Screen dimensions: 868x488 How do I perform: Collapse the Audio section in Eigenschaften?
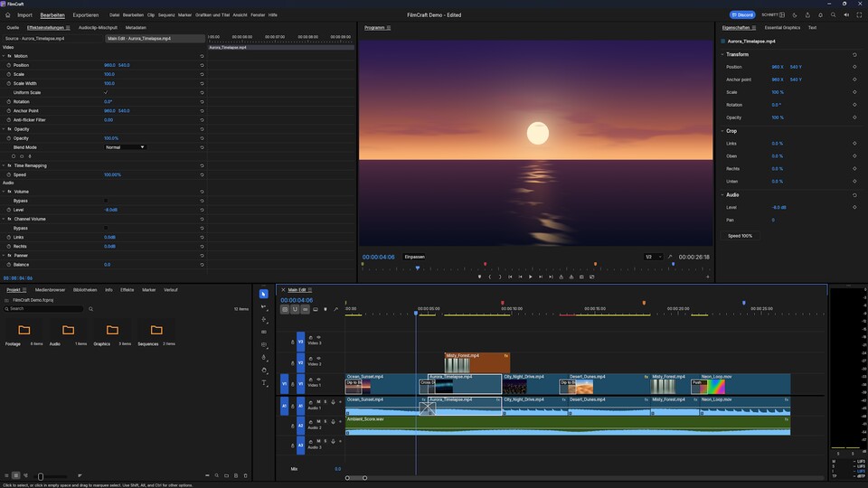pyautogui.click(x=722, y=195)
